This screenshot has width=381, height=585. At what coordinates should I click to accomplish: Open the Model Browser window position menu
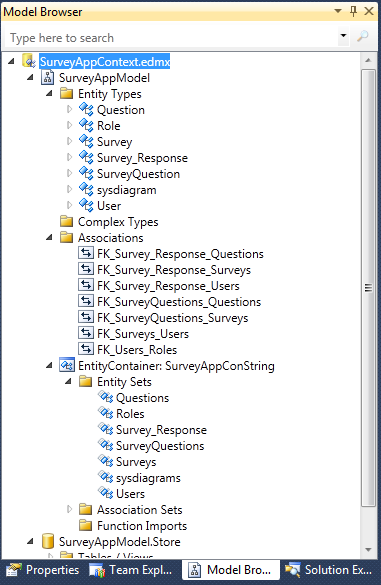coord(338,11)
